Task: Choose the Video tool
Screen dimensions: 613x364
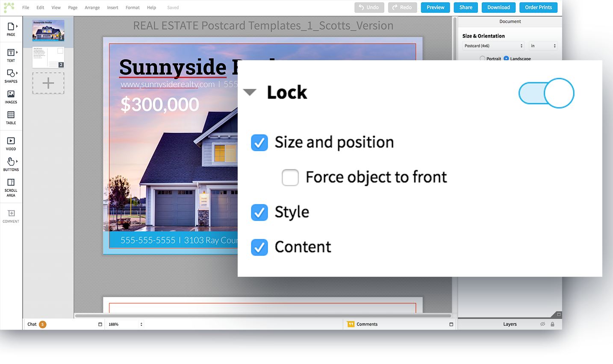Action: [x=11, y=143]
